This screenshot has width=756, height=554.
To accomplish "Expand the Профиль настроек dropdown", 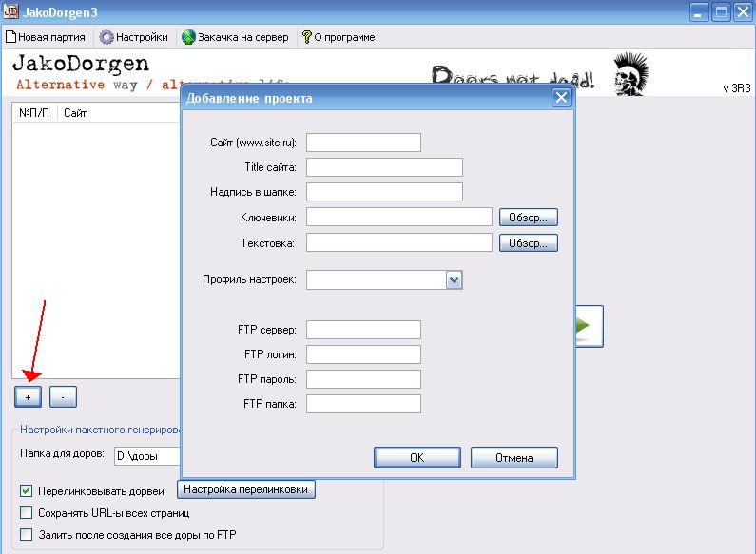I will [x=454, y=280].
